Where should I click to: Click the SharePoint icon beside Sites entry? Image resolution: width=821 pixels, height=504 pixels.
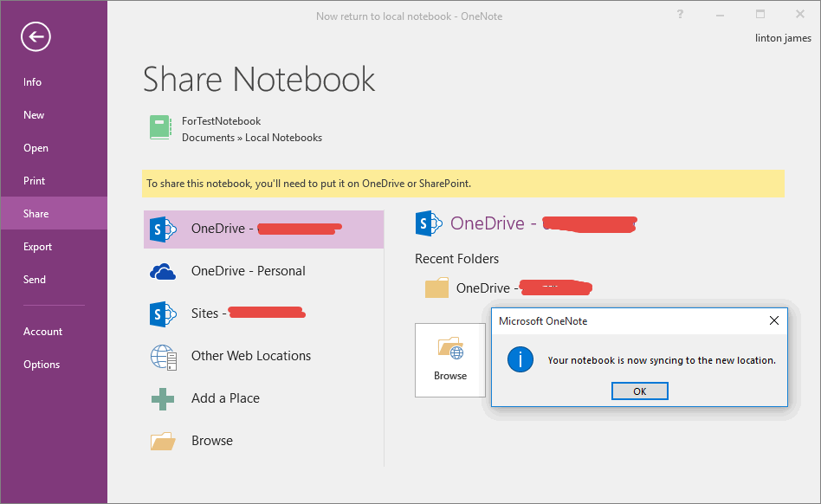(x=163, y=314)
